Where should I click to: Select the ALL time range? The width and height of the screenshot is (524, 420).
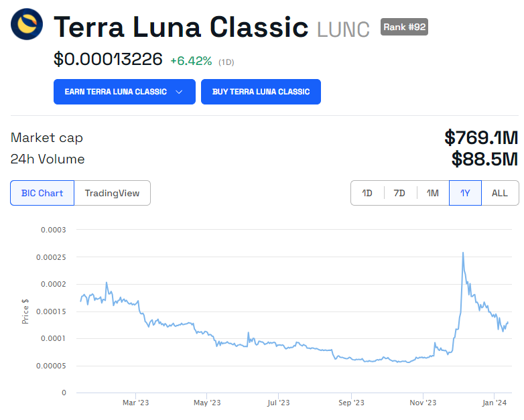[x=500, y=193]
